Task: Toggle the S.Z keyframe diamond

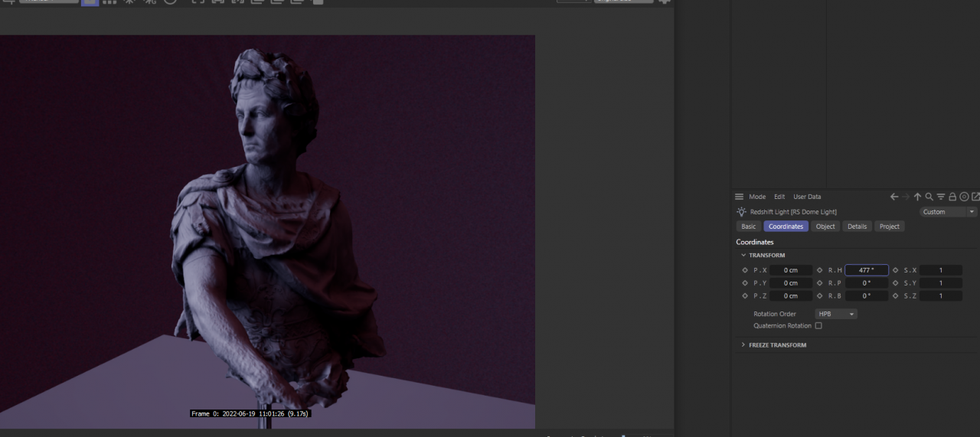Action: tap(895, 295)
